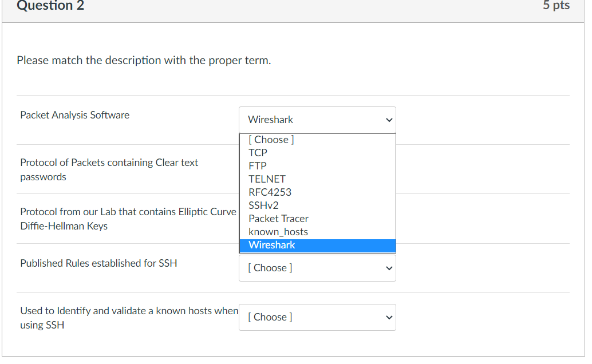Choose SSHv2 from the dropdown options

[263, 205]
